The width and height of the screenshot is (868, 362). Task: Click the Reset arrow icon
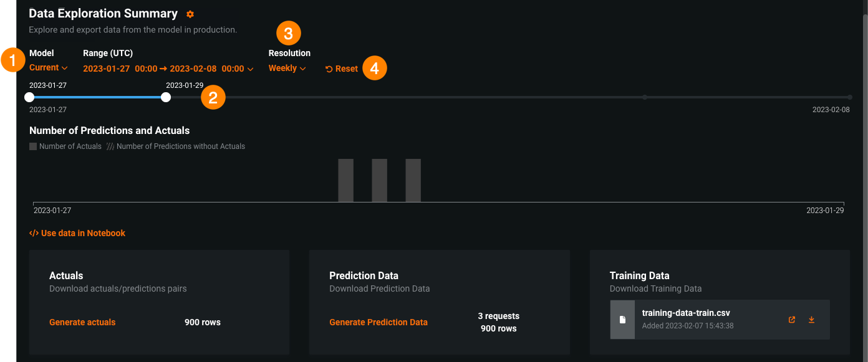329,69
